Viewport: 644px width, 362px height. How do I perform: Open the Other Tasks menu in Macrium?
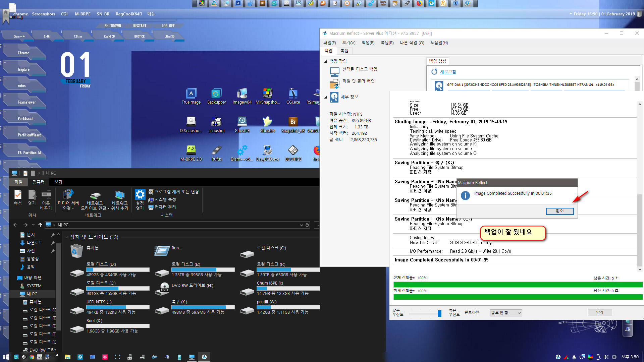click(x=412, y=43)
